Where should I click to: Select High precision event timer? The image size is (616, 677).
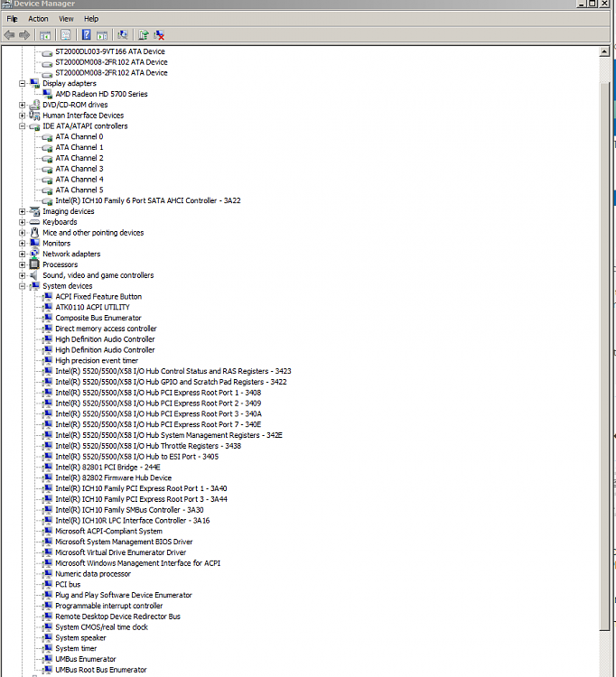pyautogui.click(x=97, y=360)
